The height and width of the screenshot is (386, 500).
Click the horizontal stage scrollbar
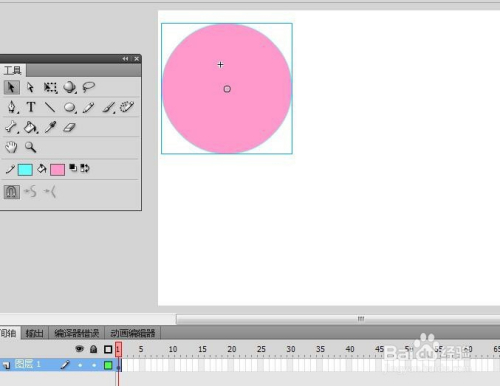338,319
